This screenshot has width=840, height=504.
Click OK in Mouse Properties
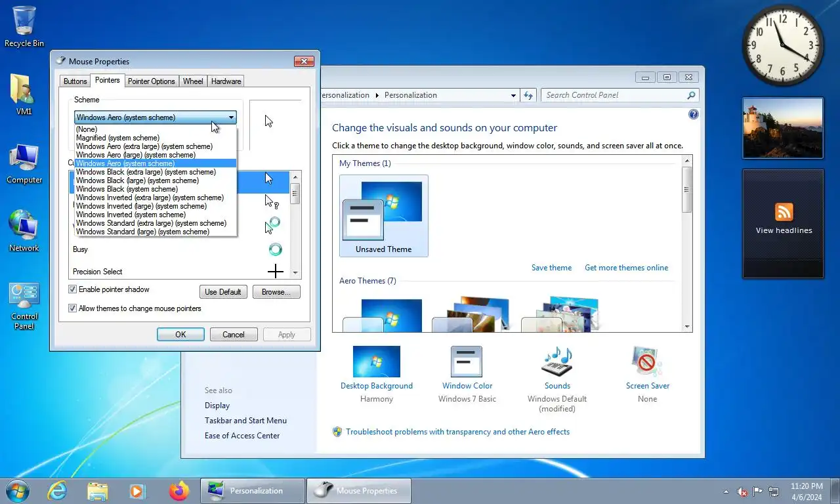(180, 334)
